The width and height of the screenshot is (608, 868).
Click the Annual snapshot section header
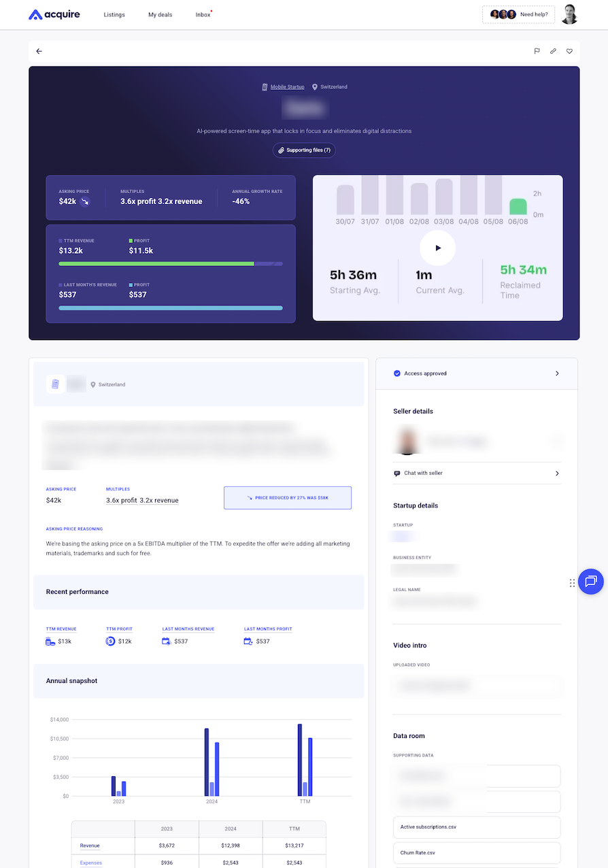199,681
